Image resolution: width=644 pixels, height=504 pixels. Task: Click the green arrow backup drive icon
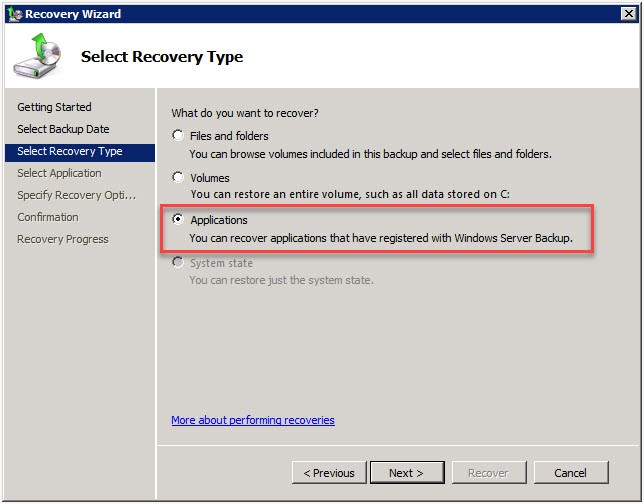tap(37, 57)
